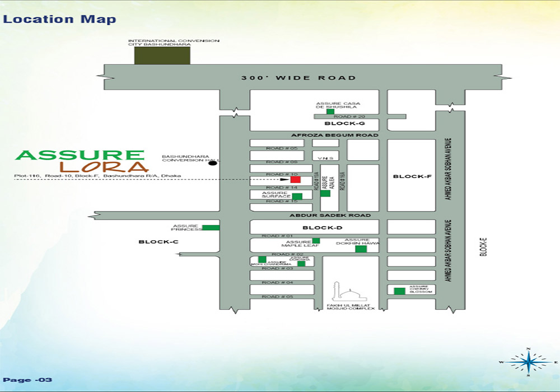
Task: Click the "ASSURE DOKHIN HAWA" text label
Action: (357, 241)
